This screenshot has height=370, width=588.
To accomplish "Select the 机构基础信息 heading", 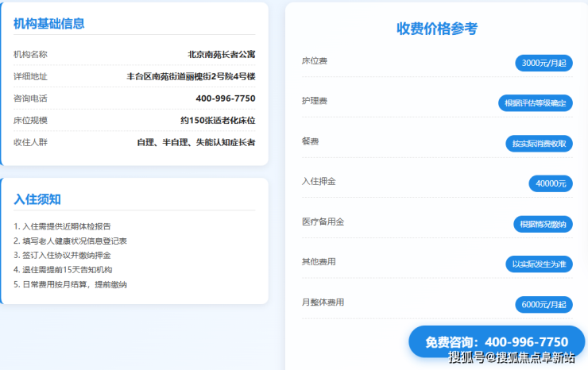I will click(49, 24).
